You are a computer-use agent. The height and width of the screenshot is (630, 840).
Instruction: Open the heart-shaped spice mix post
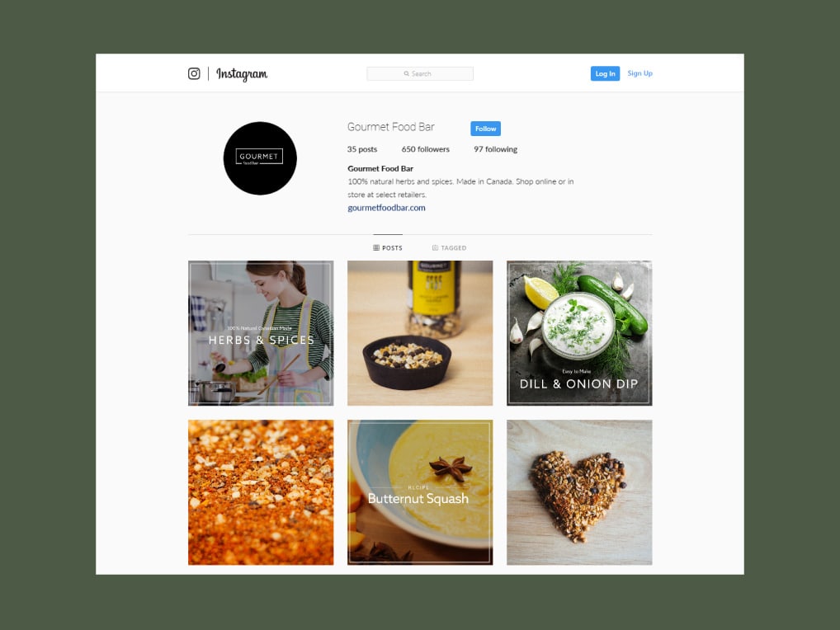(x=579, y=492)
